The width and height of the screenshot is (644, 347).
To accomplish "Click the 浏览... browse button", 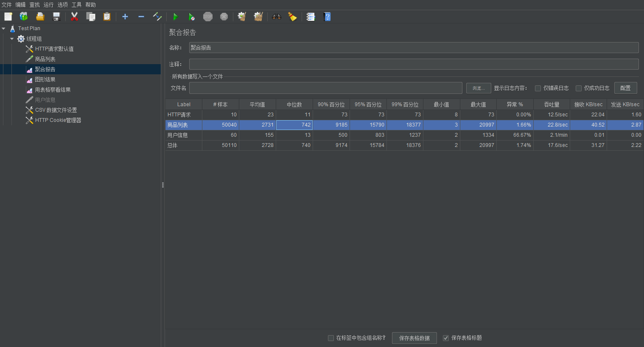I will pos(479,88).
